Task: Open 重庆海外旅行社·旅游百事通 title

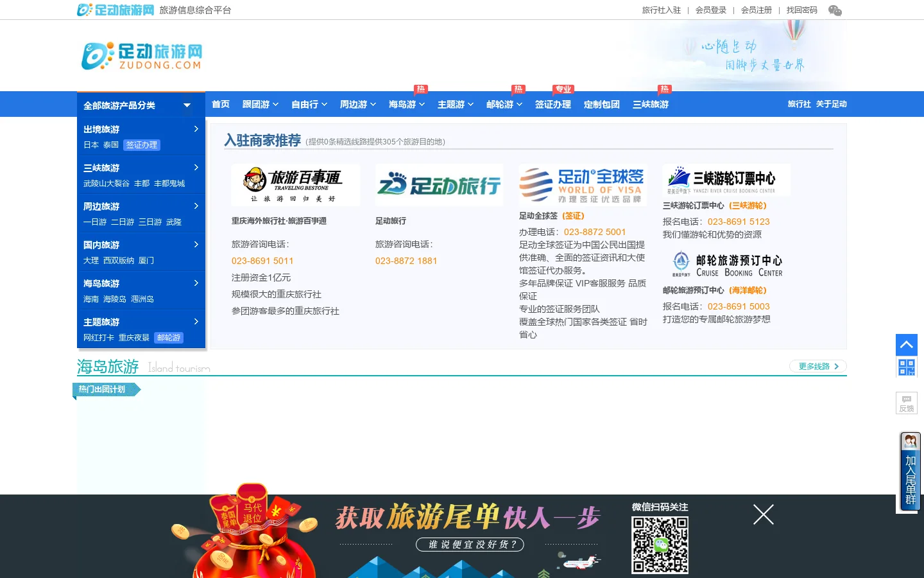Action: 279,221
